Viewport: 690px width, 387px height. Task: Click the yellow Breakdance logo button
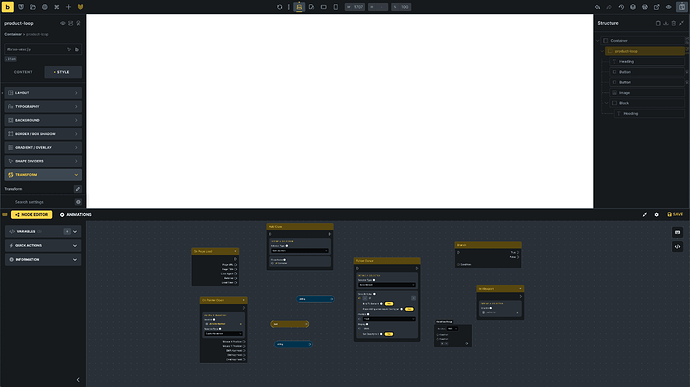[7, 7]
